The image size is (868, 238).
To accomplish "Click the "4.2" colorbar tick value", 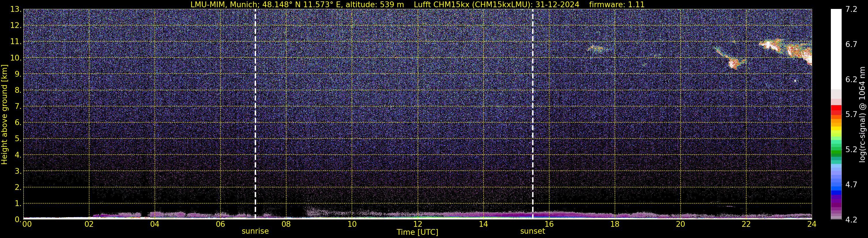I will point(851,220).
